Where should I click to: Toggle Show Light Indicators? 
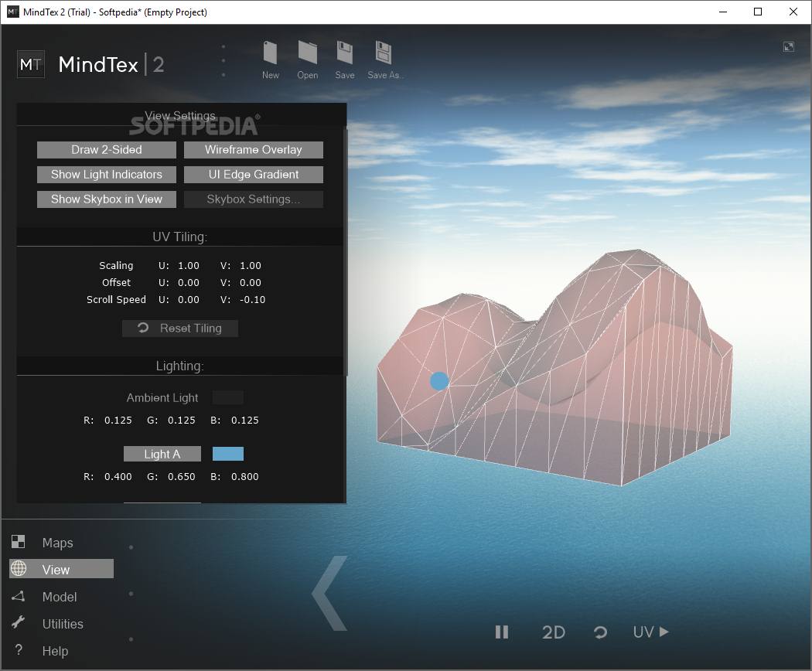pyautogui.click(x=107, y=175)
